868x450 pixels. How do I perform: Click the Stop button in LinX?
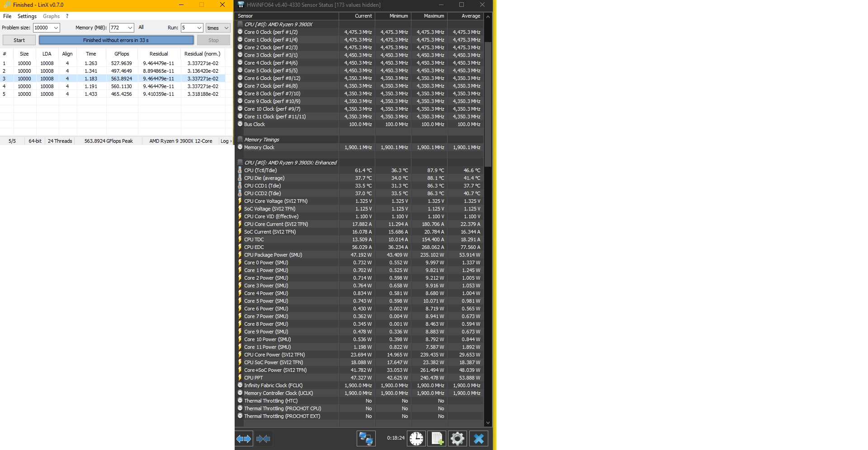click(213, 40)
